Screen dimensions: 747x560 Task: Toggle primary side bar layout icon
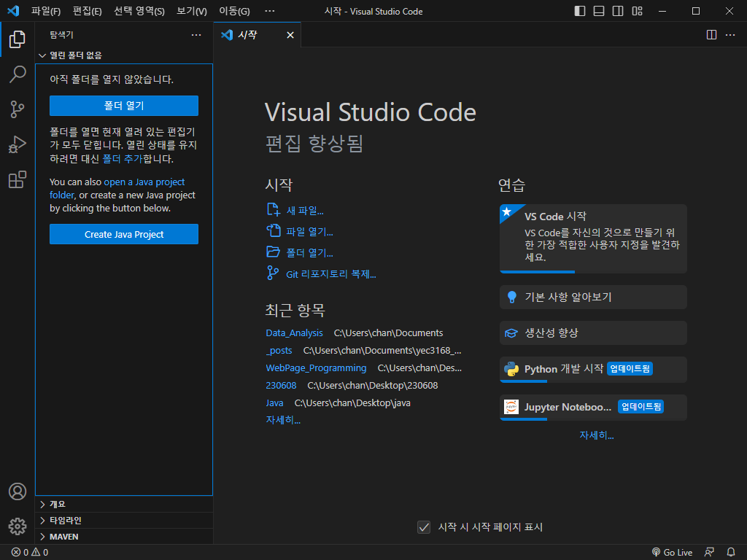tap(580, 11)
